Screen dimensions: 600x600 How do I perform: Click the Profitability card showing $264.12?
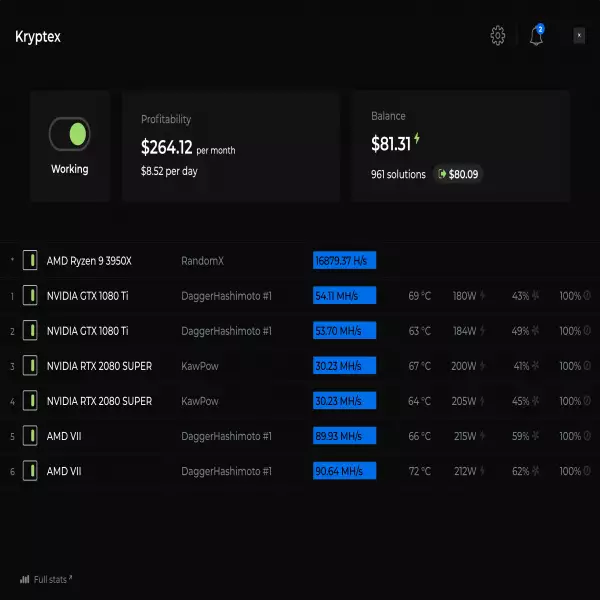coord(231,146)
